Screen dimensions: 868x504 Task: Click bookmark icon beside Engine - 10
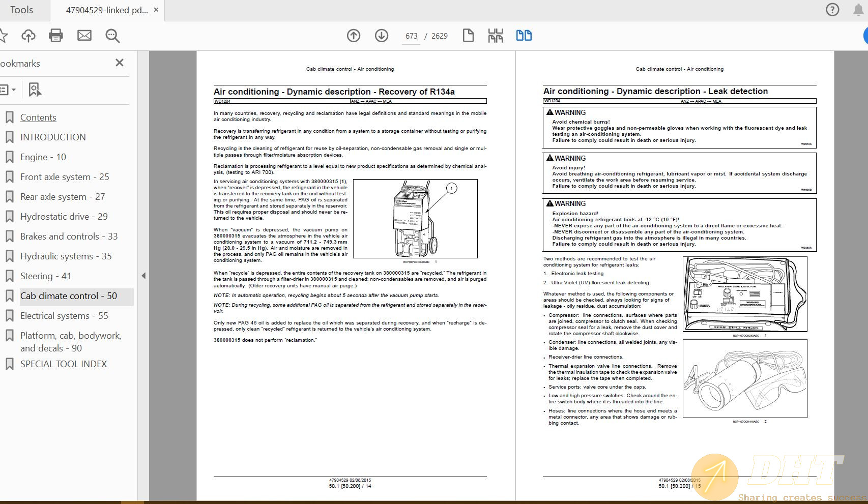pos(9,157)
